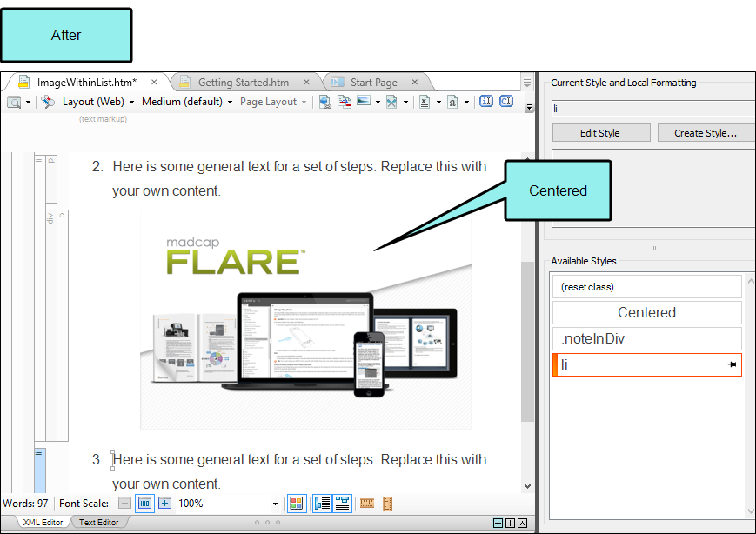
Task: Reset font scale to 100 icon
Action: tap(144, 504)
